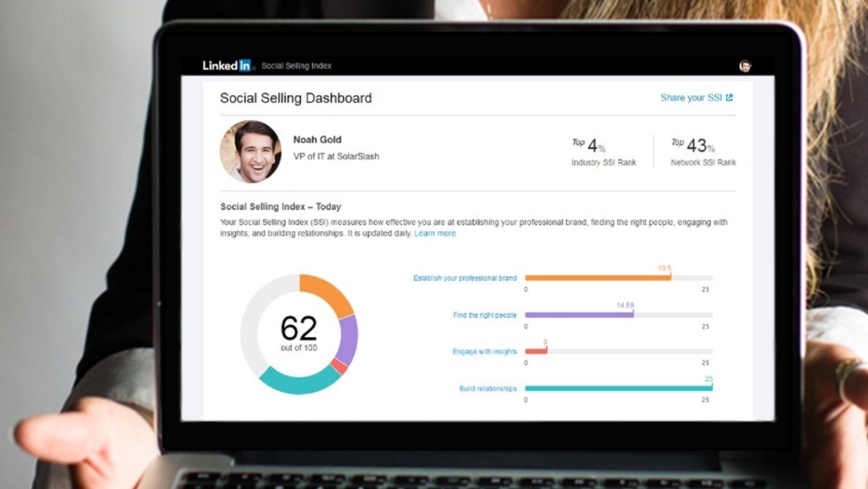This screenshot has height=489, width=868.
Task: Open the account avatar in header
Action: (x=745, y=66)
